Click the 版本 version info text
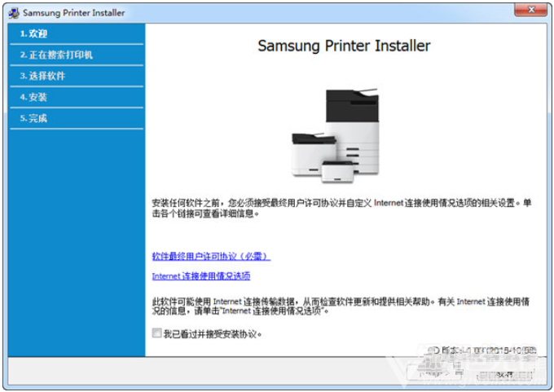 482,350
